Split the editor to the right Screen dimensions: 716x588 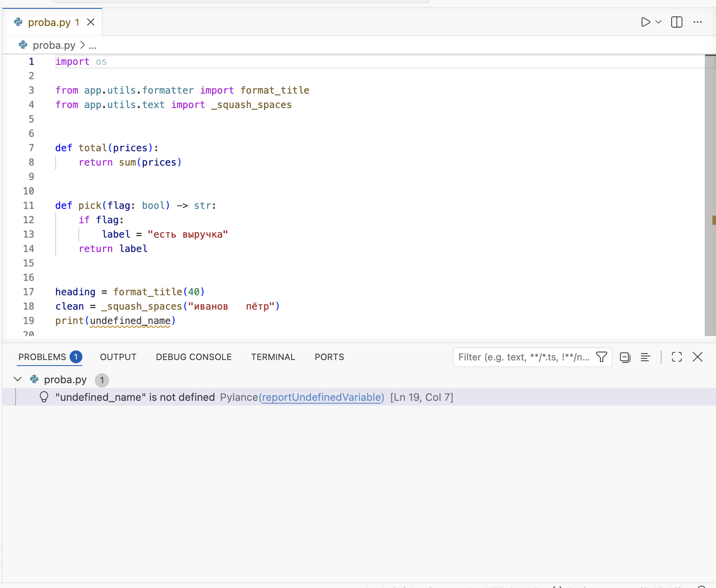pos(677,22)
